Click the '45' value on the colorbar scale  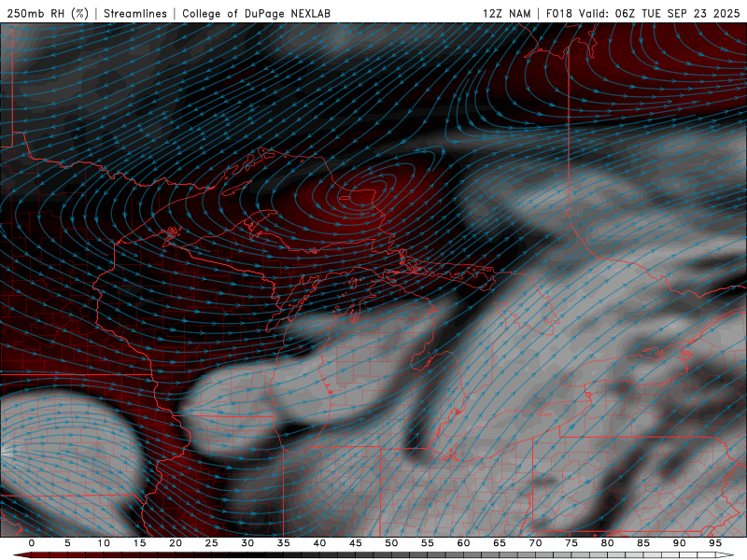(356, 543)
